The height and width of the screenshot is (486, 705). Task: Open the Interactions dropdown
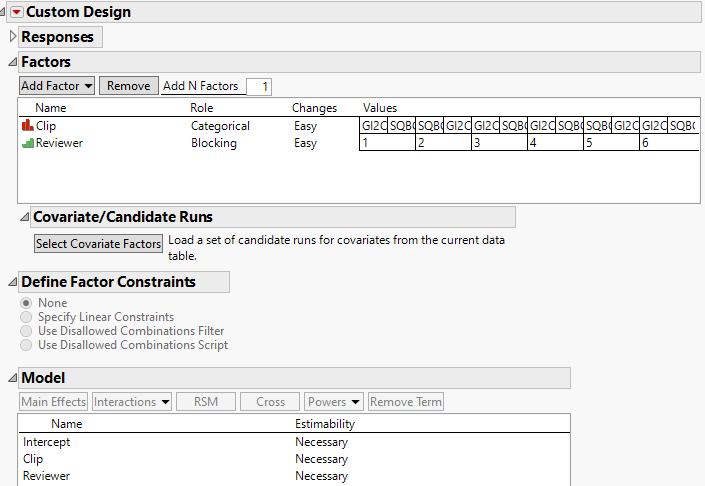[131, 402]
